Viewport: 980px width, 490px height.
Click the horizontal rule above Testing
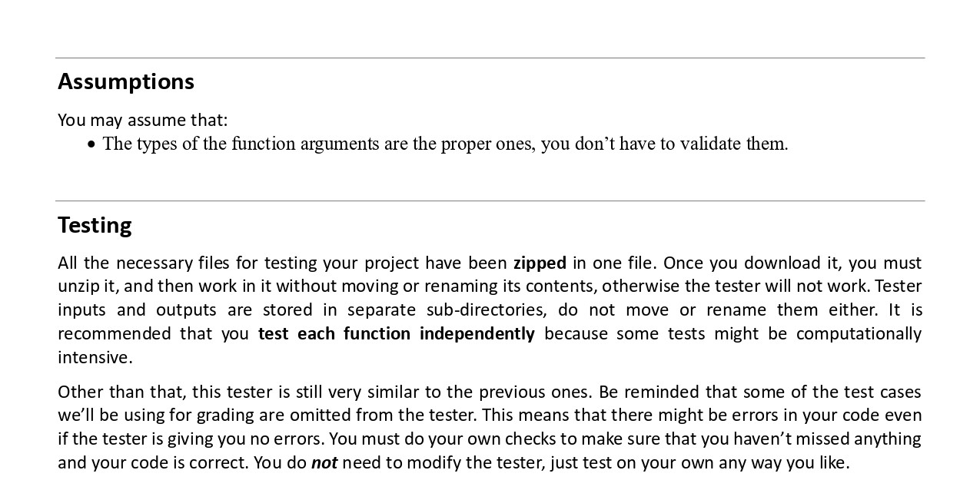pyautogui.click(x=490, y=201)
